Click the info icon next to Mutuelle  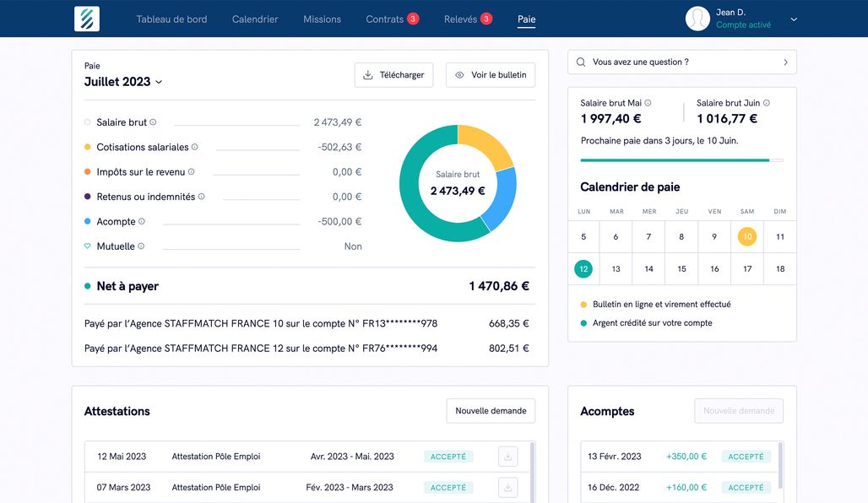pyautogui.click(x=141, y=246)
